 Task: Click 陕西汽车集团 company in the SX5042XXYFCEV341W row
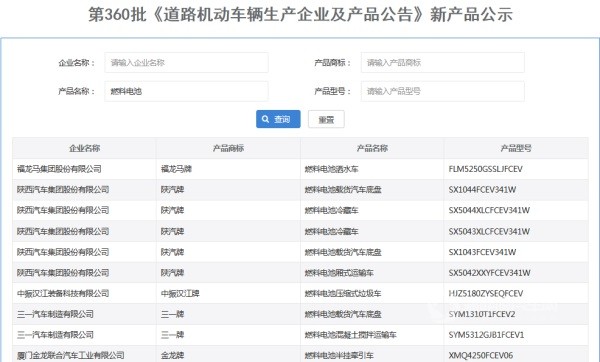point(63,273)
